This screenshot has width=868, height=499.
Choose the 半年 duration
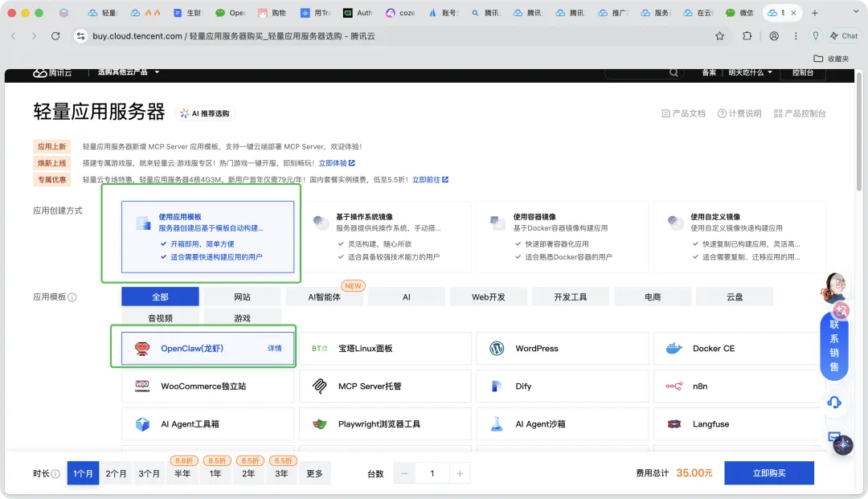(x=182, y=473)
